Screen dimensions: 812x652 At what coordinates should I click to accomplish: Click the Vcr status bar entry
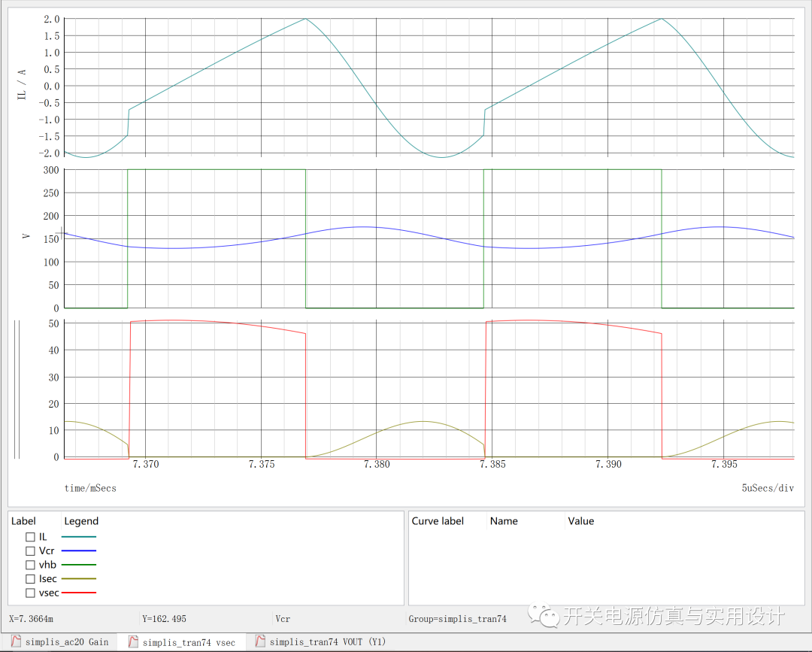283,619
